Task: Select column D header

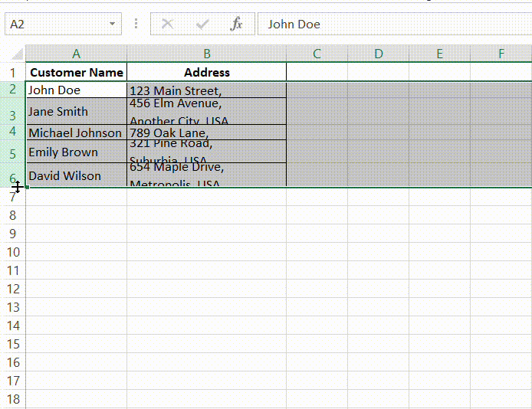Action: [x=379, y=54]
